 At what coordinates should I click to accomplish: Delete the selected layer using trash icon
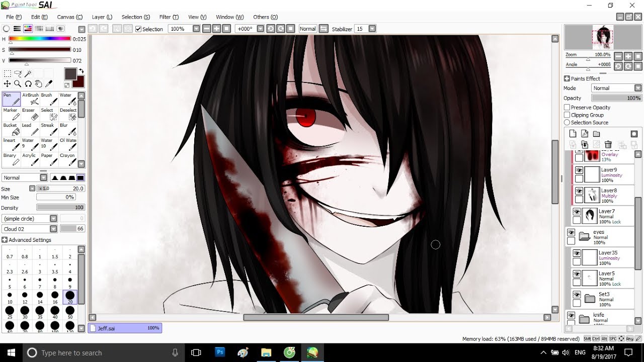point(608,145)
